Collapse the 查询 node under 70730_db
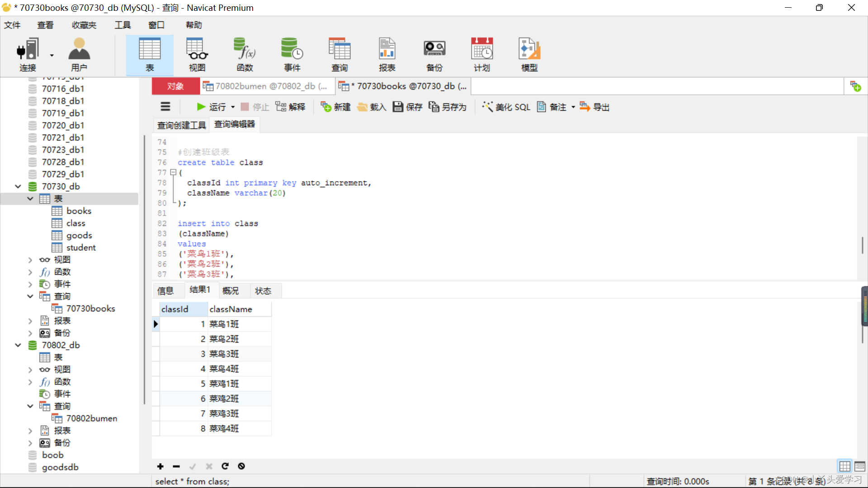Image resolution: width=868 pixels, height=488 pixels. (x=30, y=296)
